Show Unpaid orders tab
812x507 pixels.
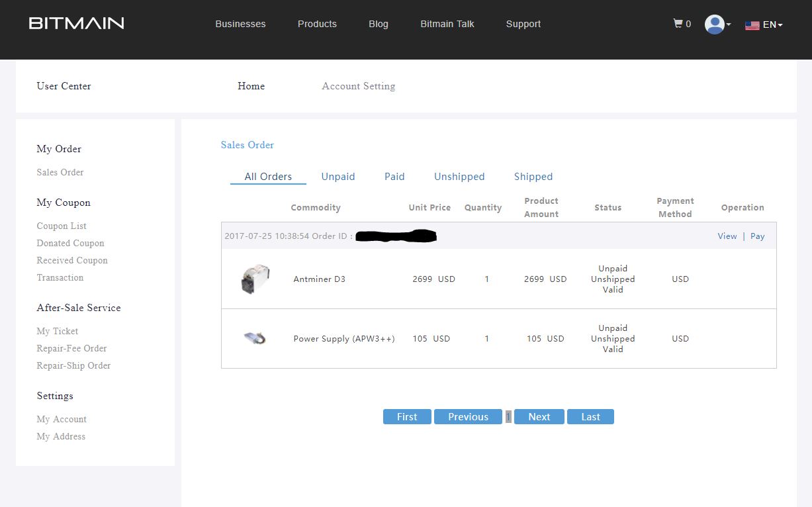tap(338, 177)
